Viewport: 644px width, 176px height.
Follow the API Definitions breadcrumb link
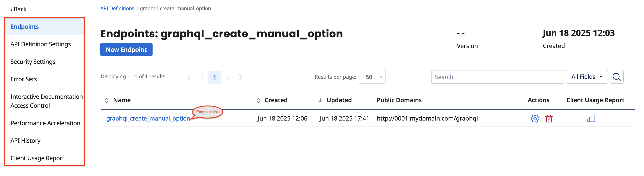[117, 9]
